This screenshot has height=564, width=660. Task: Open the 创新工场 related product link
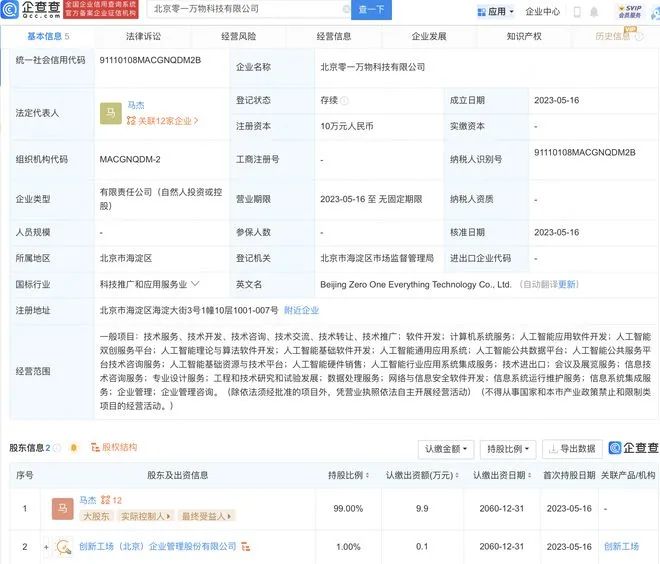click(x=621, y=546)
